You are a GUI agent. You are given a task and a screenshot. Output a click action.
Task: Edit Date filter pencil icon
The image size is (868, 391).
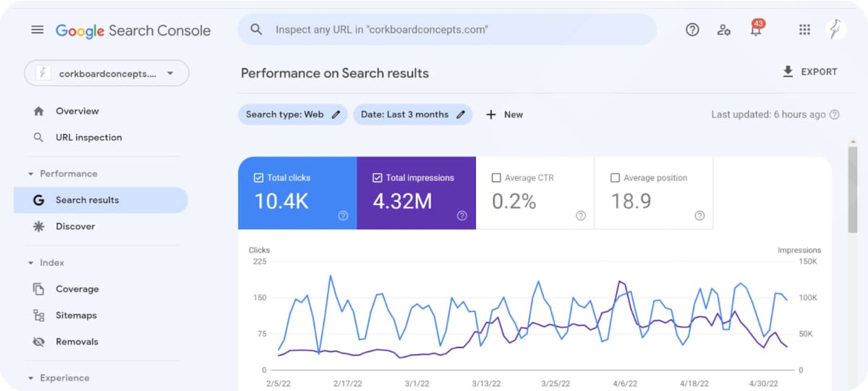pos(461,114)
